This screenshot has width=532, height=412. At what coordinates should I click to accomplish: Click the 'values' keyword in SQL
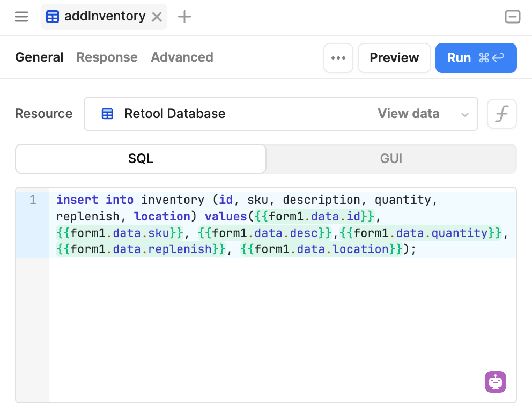coord(226,216)
